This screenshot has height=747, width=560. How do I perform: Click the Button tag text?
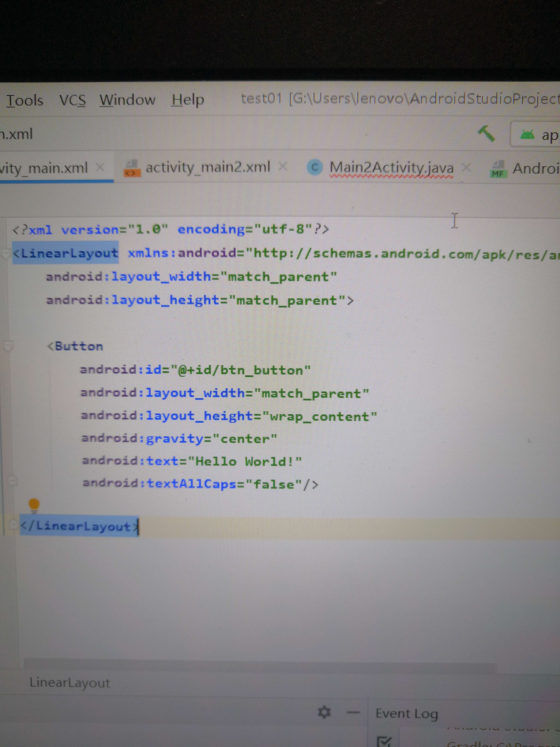coord(75,346)
